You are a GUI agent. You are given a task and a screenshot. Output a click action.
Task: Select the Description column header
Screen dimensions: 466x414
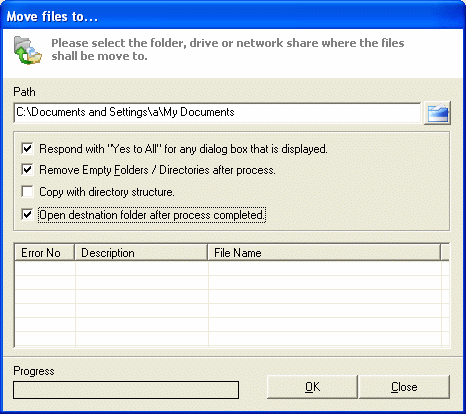click(x=141, y=252)
